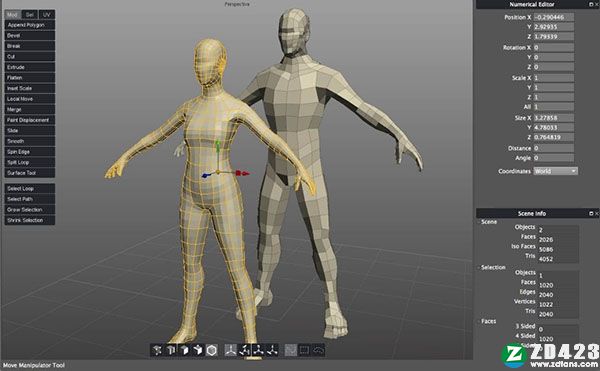Activate the Extrude tool
This screenshot has width=600, height=371.
pyautogui.click(x=30, y=67)
